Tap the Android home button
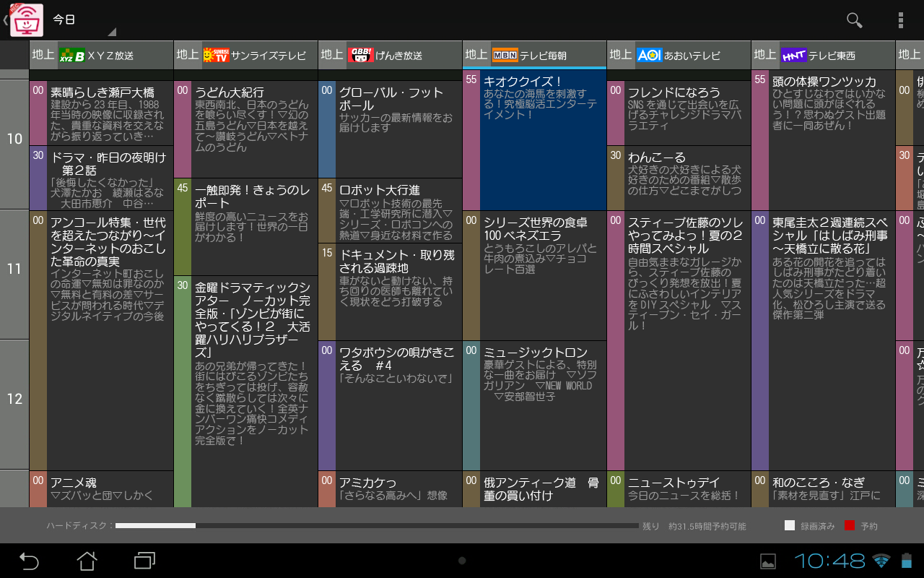Viewport: 924px width, 578px height. [x=87, y=561]
